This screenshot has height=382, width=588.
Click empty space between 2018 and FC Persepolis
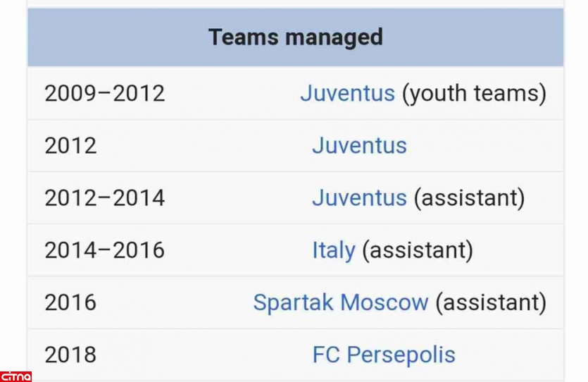[x=204, y=354]
